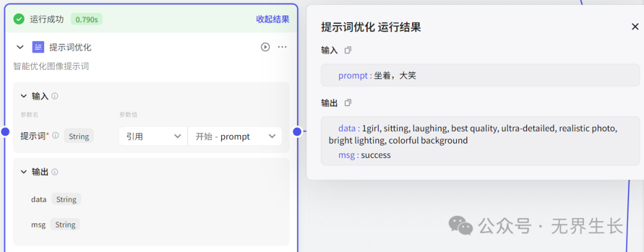Collapse the 提示词优化 node chevron
The width and height of the screenshot is (644, 252).
pos(20,47)
